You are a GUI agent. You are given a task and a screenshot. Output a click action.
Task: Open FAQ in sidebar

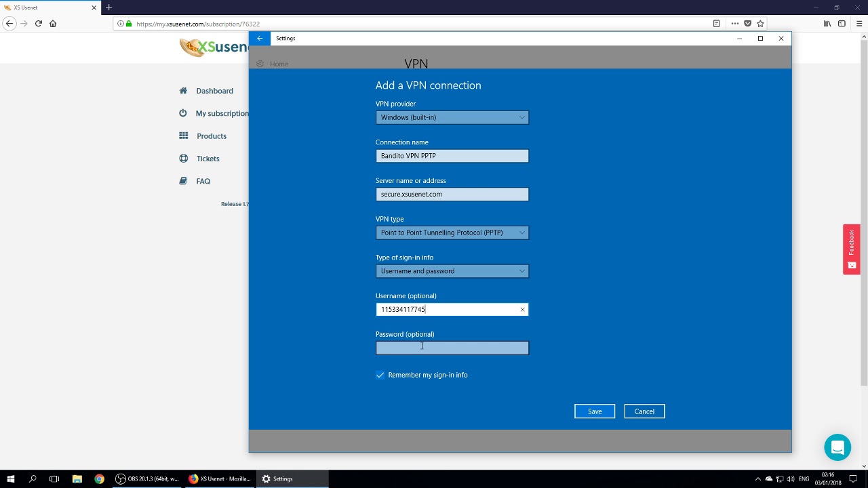(x=203, y=181)
